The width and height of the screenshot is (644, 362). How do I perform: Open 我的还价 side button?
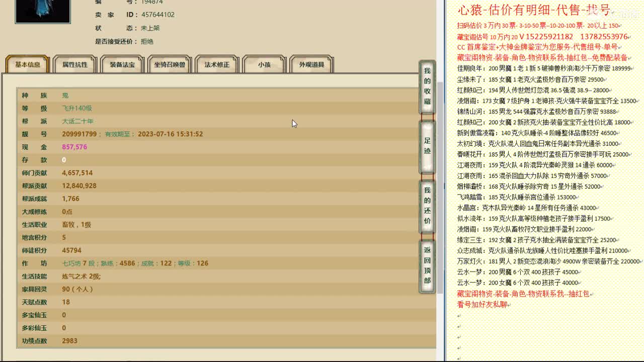tap(427, 206)
